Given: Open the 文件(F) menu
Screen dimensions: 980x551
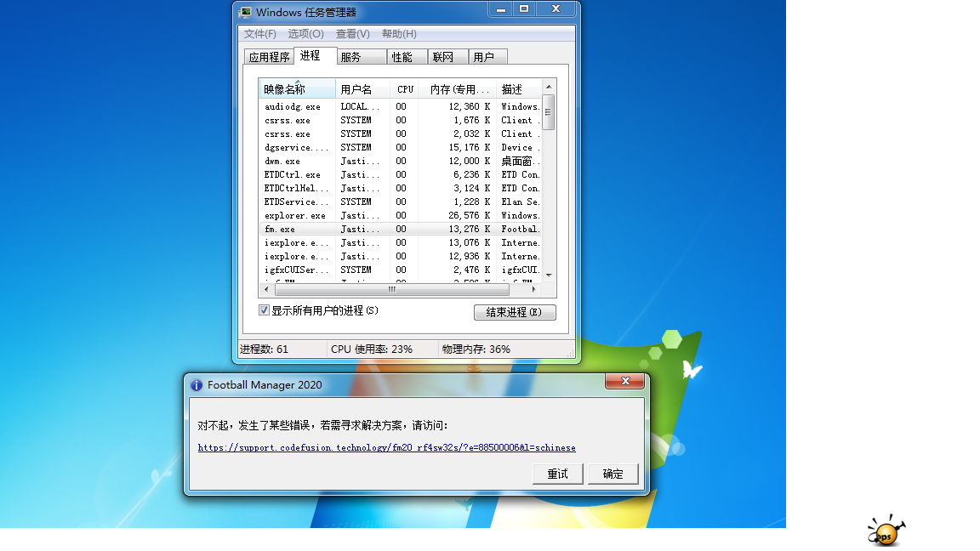Looking at the screenshot, I should [x=260, y=34].
